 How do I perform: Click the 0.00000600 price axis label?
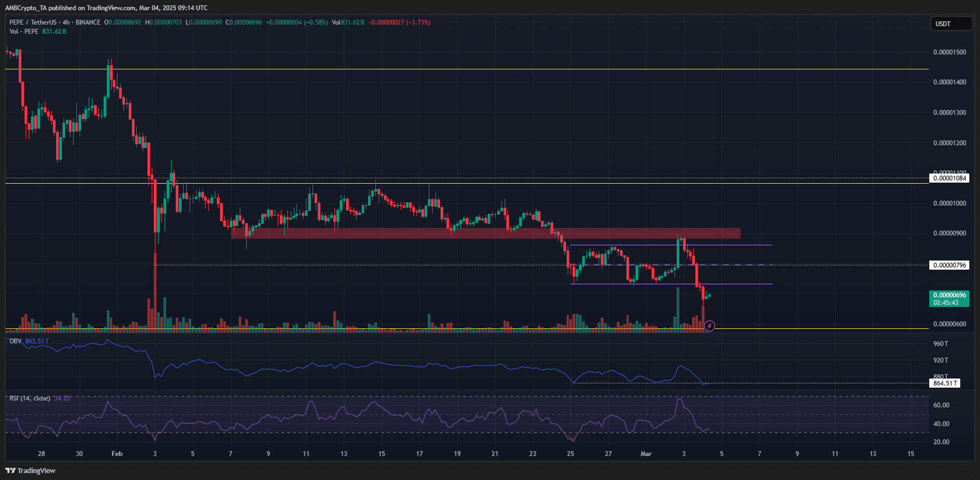coord(950,324)
